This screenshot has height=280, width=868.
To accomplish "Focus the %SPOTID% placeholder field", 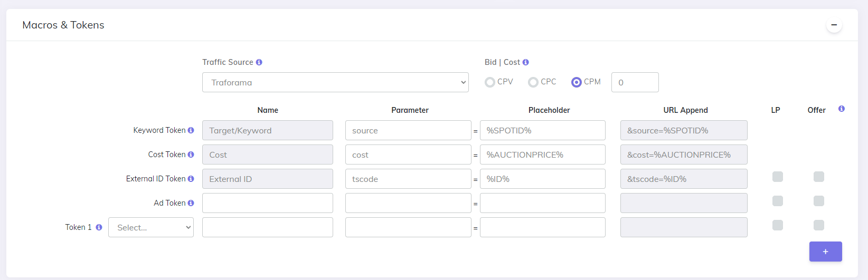I will [543, 130].
